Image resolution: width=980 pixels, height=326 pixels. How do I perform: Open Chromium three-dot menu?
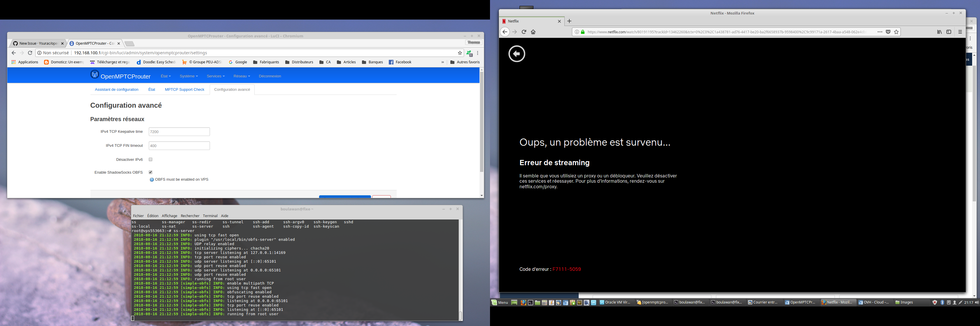pyautogui.click(x=478, y=53)
